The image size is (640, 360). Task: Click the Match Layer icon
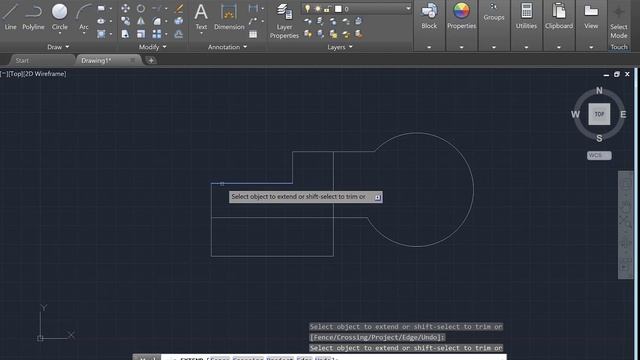359,34
